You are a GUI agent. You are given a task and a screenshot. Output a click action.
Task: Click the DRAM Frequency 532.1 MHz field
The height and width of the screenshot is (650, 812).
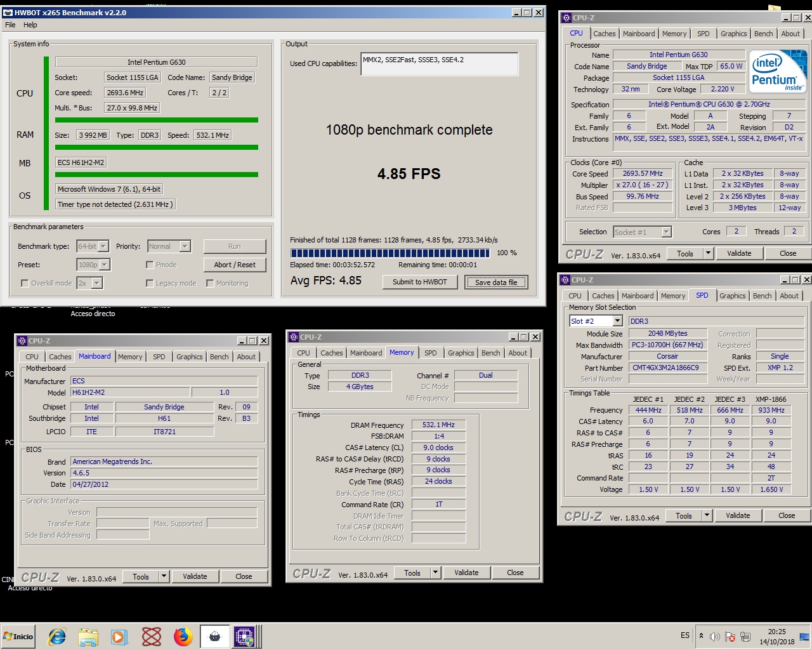point(438,425)
